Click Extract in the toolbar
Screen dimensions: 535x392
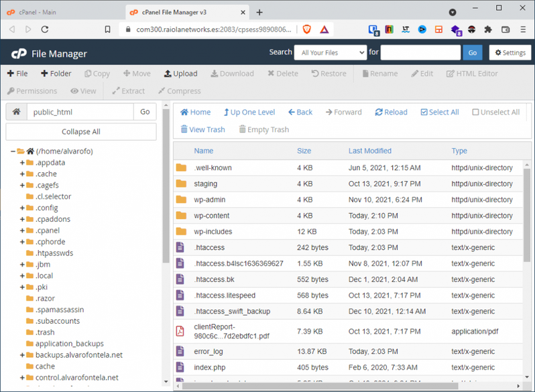point(129,91)
